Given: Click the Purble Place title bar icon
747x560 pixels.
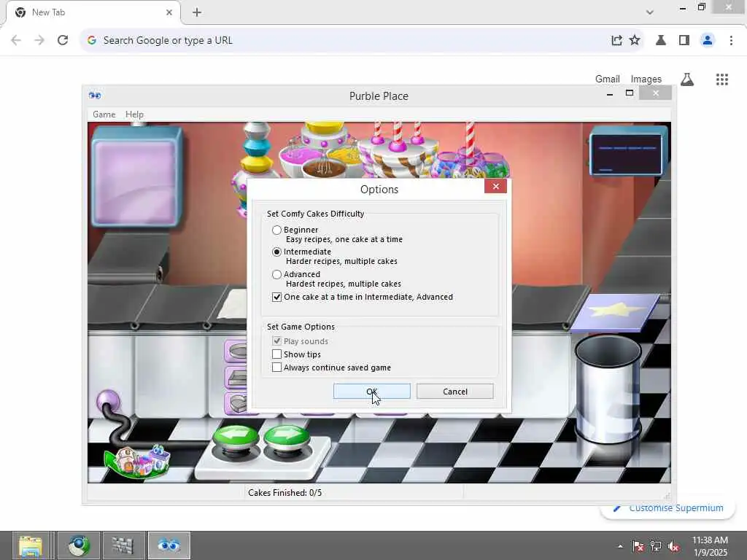Looking at the screenshot, I should click(x=95, y=96).
